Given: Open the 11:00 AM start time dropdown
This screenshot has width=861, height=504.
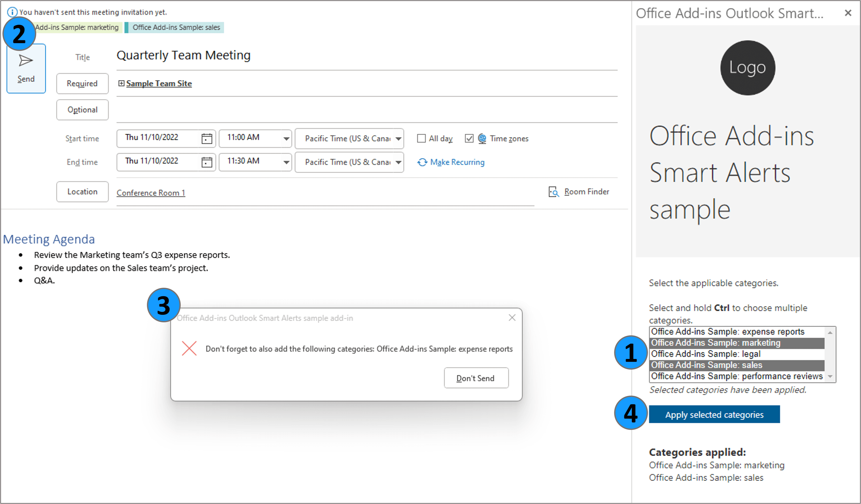Looking at the screenshot, I should pos(286,138).
